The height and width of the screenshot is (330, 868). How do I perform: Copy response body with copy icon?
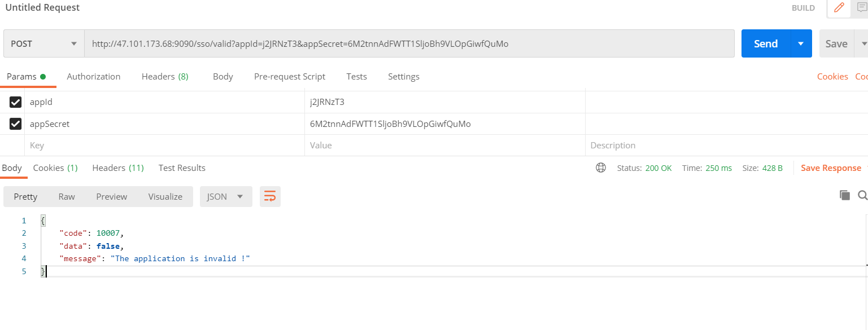(x=845, y=195)
